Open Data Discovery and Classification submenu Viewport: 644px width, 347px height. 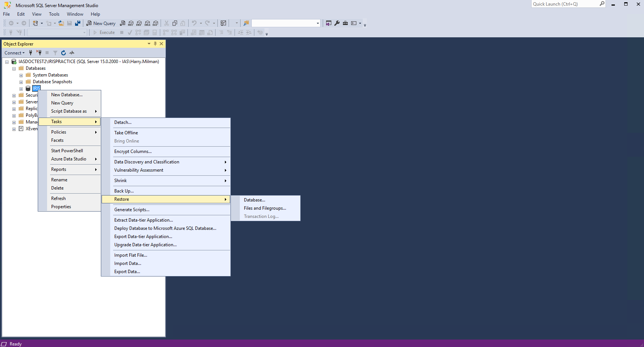click(x=166, y=162)
